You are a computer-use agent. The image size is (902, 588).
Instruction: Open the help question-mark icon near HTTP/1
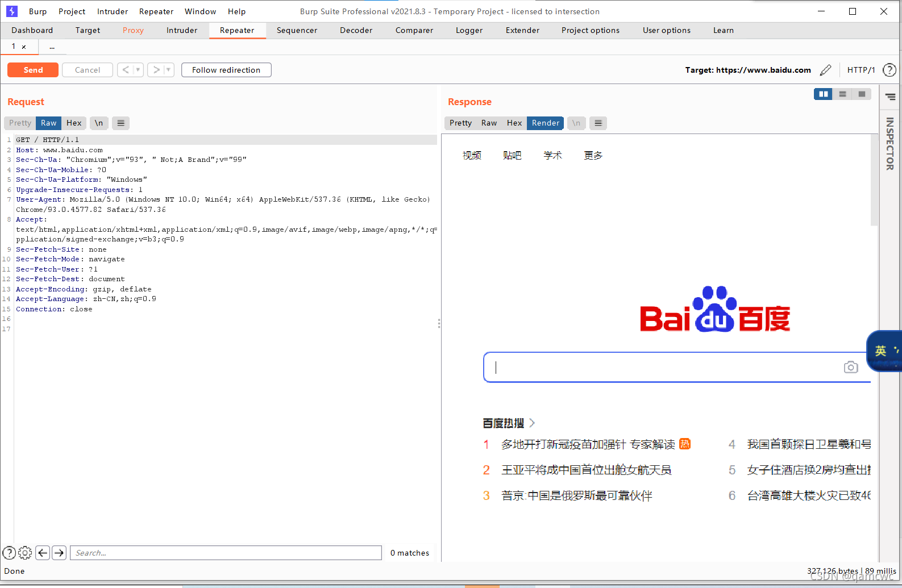889,70
